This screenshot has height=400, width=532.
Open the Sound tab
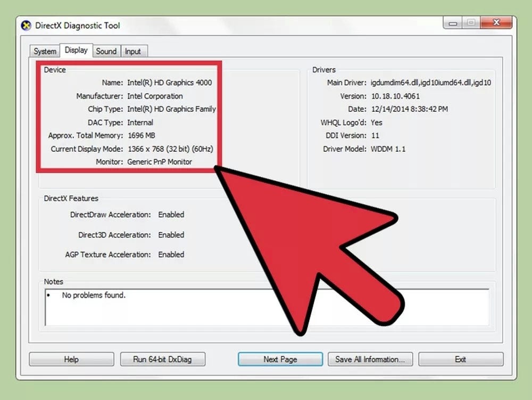(x=106, y=51)
